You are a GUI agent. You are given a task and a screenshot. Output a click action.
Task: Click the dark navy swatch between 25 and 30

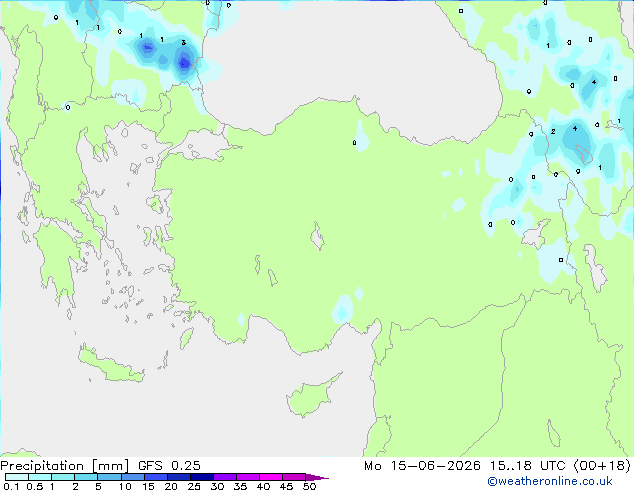click(x=202, y=477)
